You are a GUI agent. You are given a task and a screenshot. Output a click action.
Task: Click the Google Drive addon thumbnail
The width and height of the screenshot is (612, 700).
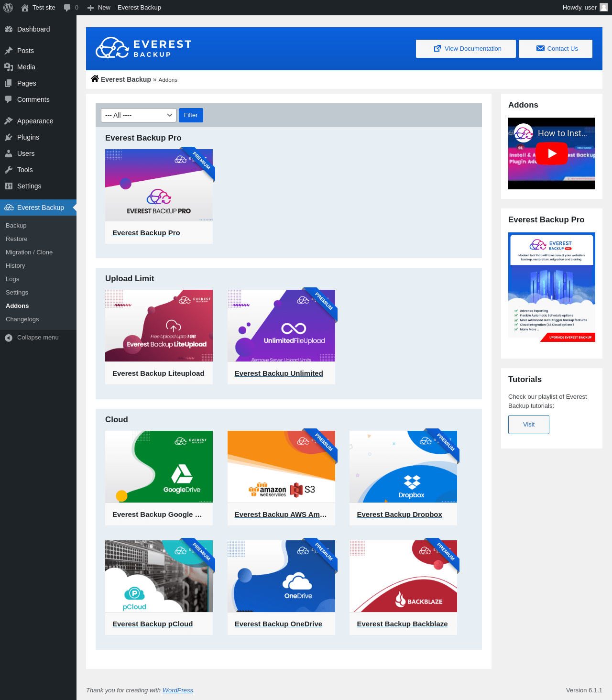(x=159, y=467)
